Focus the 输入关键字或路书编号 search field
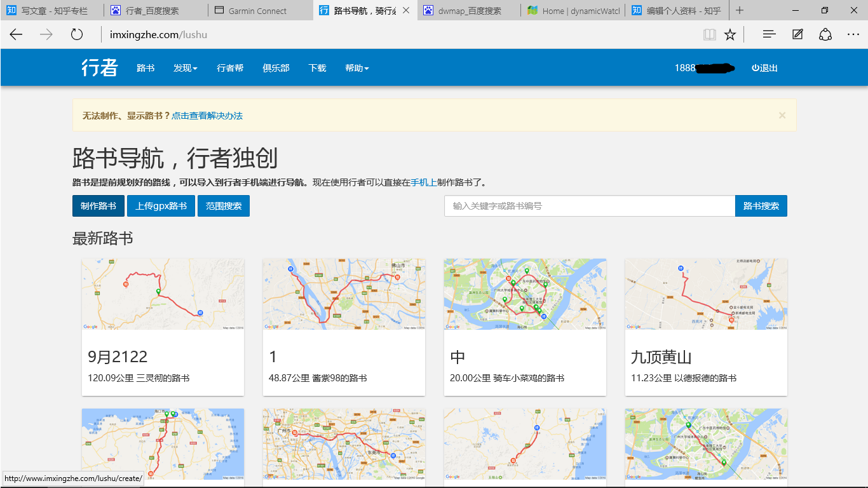868x488 pixels. [x=590, y=206]
